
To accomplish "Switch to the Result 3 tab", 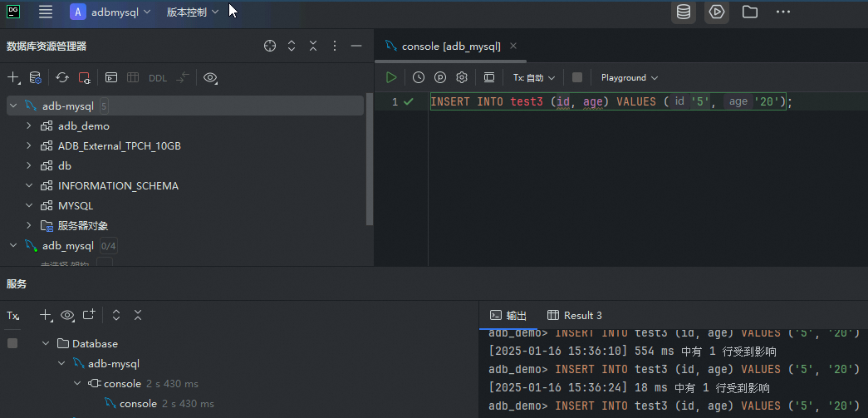I will 575,315.
